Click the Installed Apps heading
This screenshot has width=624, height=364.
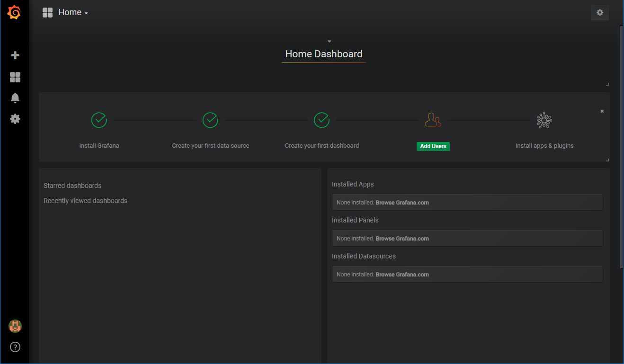tap(353, 184)
